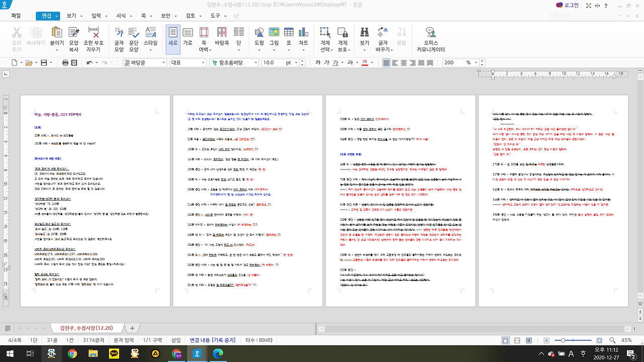Open Find (찾기) binoculars icon
This screenshot has width=644, height=362.
[x=364, y=33]
